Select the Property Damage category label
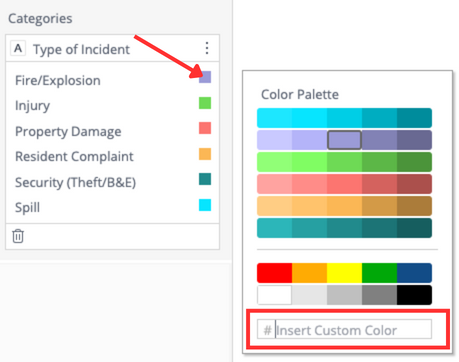The height and width of the screenshot is (362, 459). tap(68, 131)
